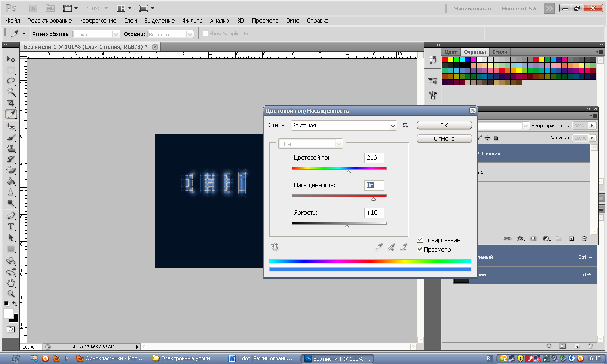Viewport: 607px width, 364px height.
Task: Click the subtract-from-sample eyedropper in the dialog
Action: pos(404,246)
